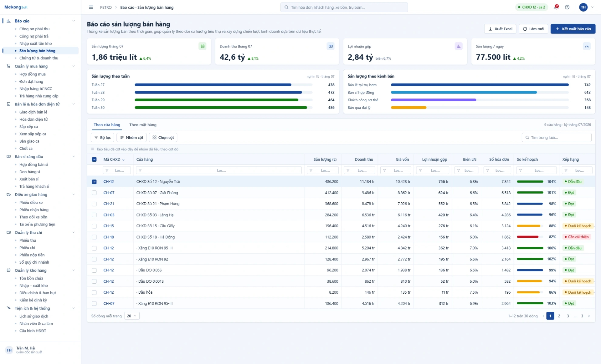601x364 pixels.
Task: Click the Sản lượng / ngày gauge icon
Action: point(587,46)
